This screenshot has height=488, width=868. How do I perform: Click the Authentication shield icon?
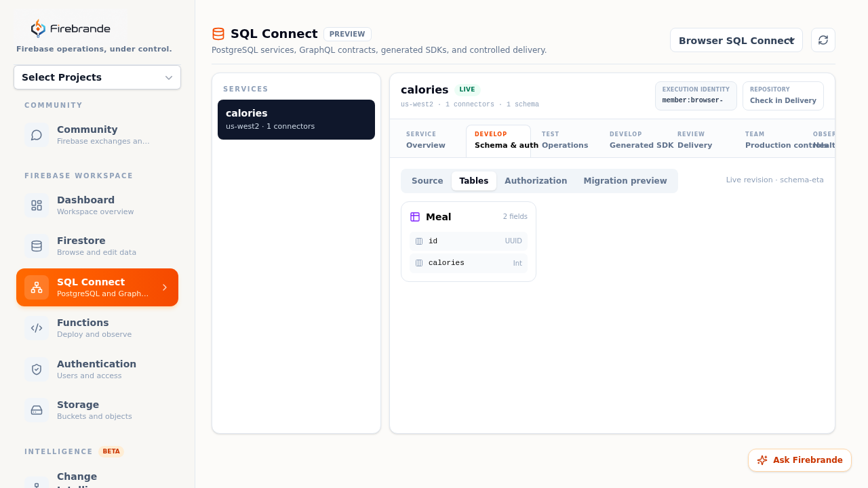(37, 369)
